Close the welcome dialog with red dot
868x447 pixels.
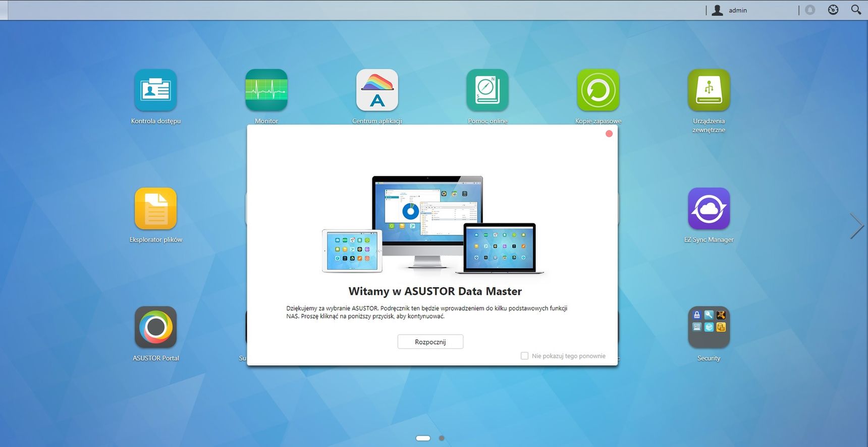[609, 134]
